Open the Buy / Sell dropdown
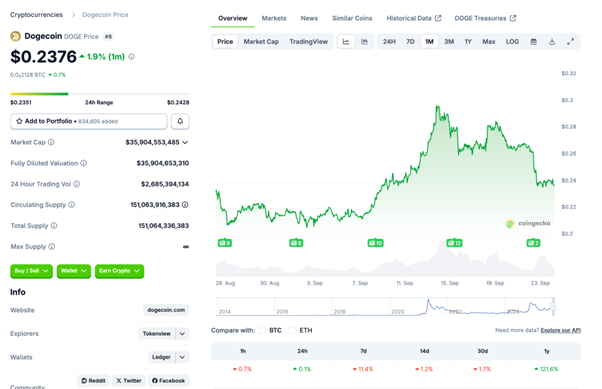602x389 pixels. coord(31,271)
